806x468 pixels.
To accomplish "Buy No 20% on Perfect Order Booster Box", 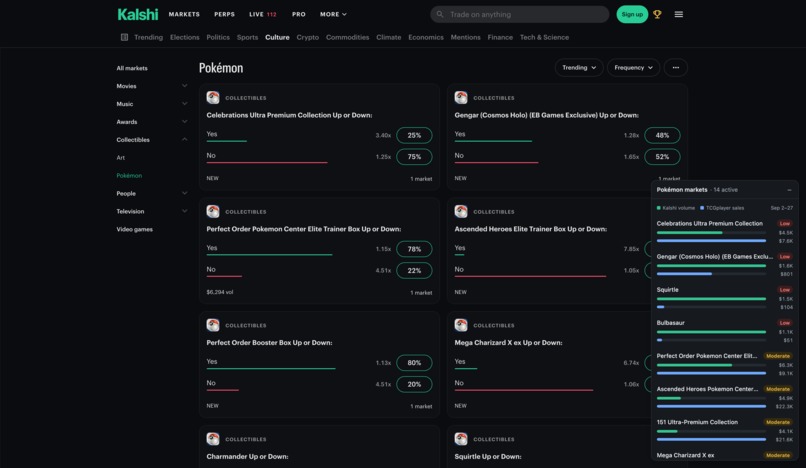I will pyautogui.click(x=414, y=384).
